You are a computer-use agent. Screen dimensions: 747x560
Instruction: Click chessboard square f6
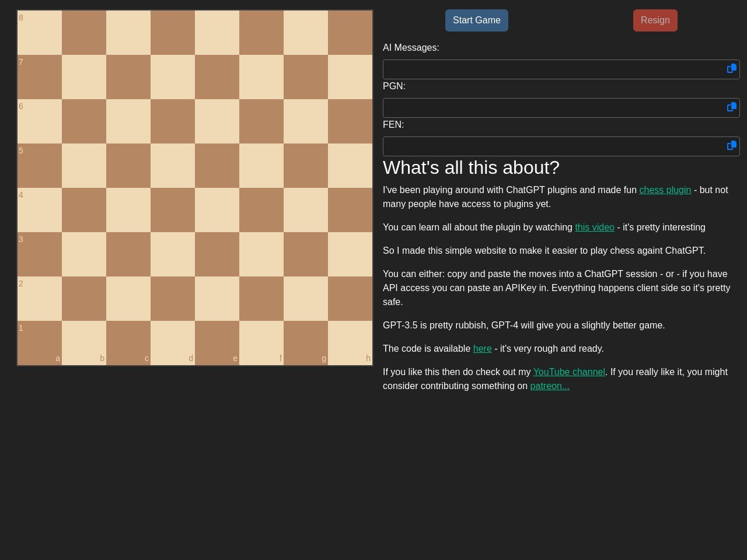point(261,121)
